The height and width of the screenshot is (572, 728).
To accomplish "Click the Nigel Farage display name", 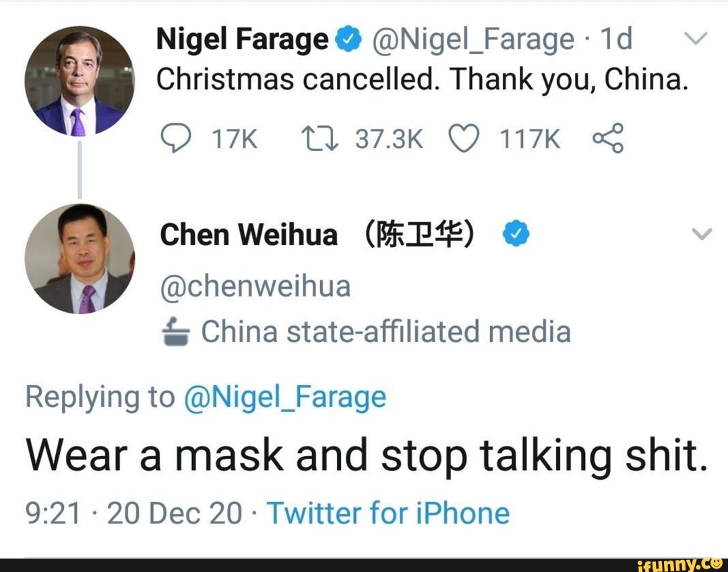I will (241, 41).
